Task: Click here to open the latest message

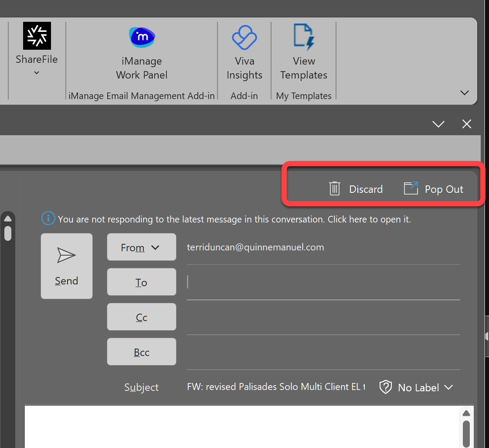Action: point(369,219)
